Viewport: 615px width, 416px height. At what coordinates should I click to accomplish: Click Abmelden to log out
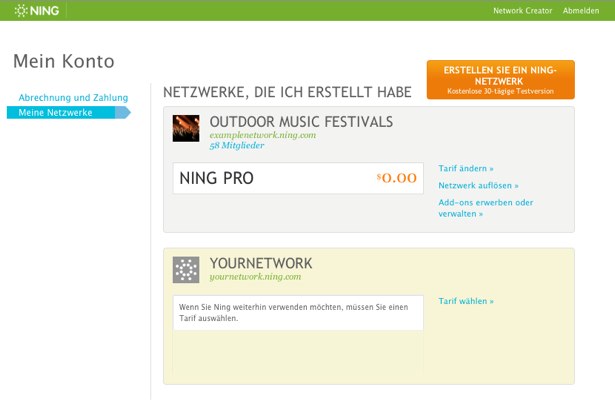click(x=581, y=11)
